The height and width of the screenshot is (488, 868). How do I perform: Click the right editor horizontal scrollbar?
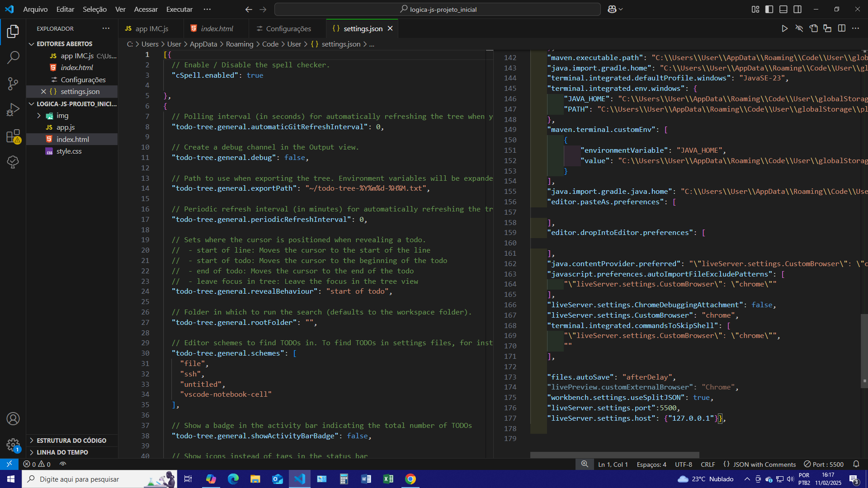click(614, 455)
